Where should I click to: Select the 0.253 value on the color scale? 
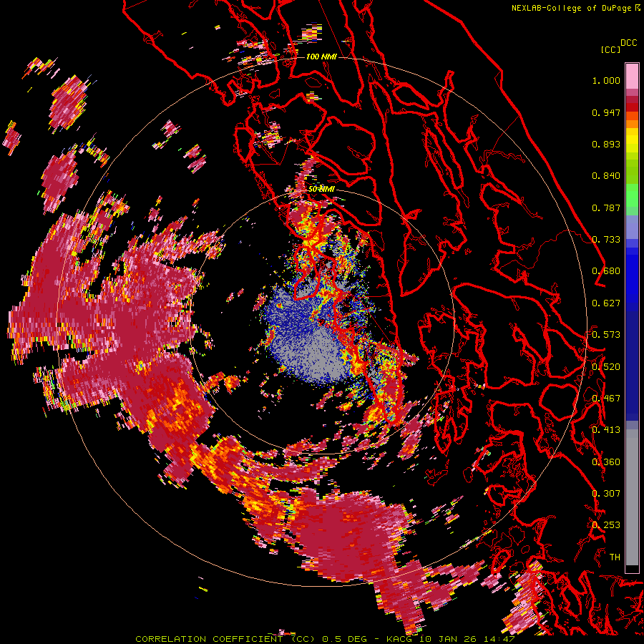tap(606, 525)
